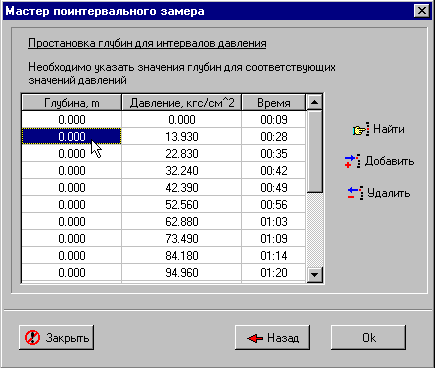Image resolution: width=435 pixels, height=368 pixels.
Task: Close the dialog with the title bar X
Action: click(421, 11)
